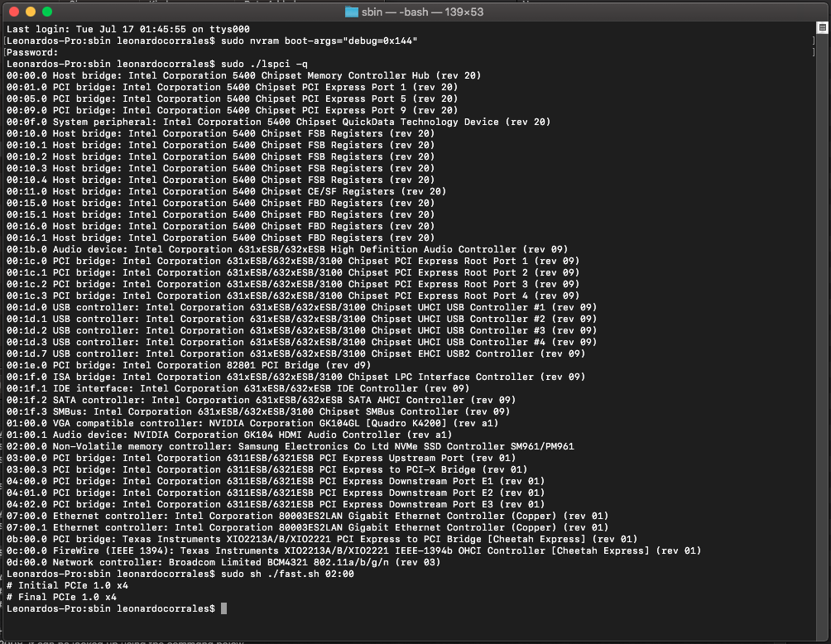
Task: Click the '# Final PCIe 1.0 x4' output line
Action: 61,598
